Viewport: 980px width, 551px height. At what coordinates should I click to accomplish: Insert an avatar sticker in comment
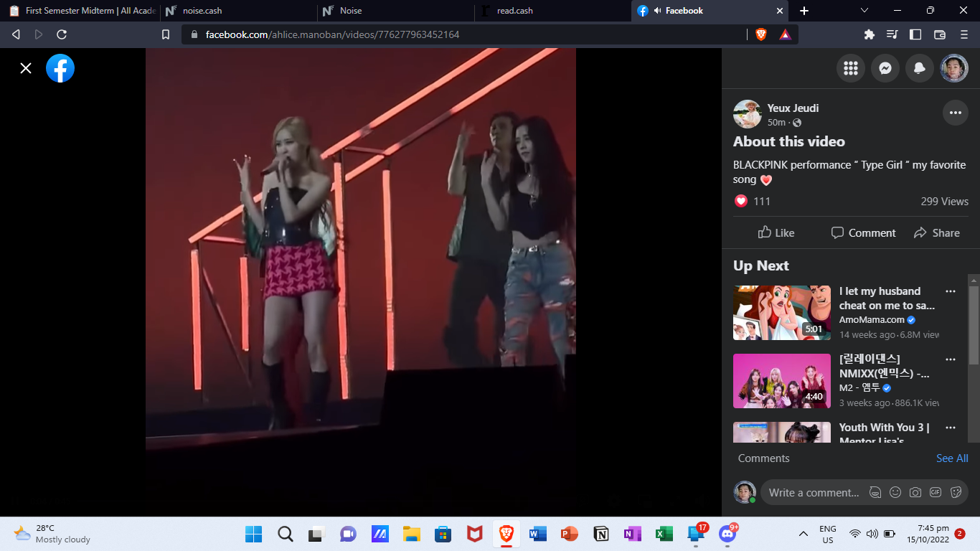point(875,493)
